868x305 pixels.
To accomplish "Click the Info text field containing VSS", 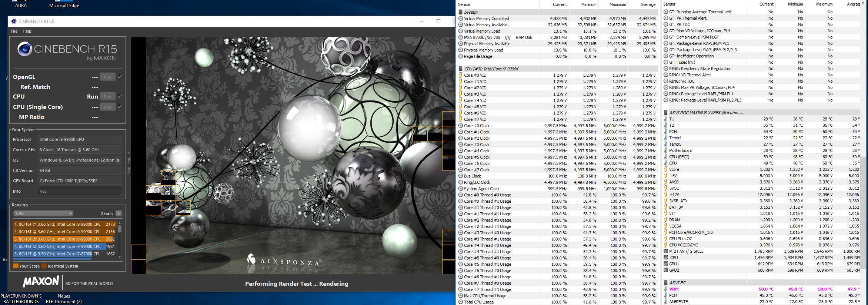I will pyautogui.click(x=80, y=191).
